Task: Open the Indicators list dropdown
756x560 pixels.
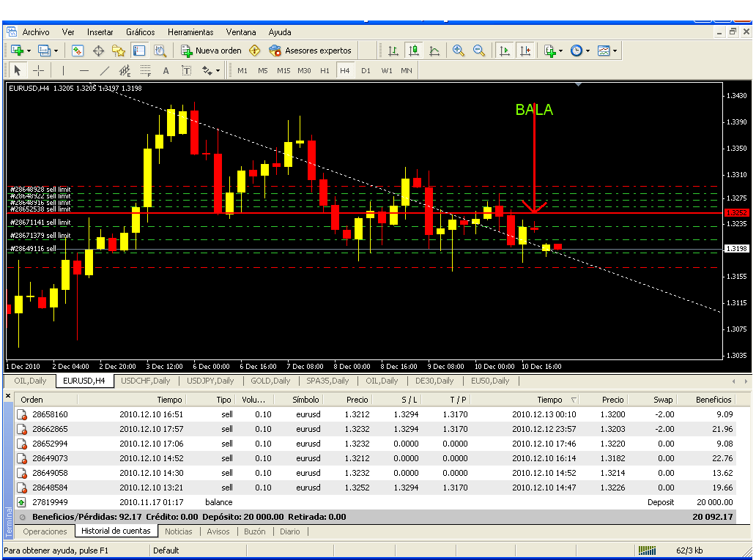Action: pyautogui.click(x=560, y=51)
